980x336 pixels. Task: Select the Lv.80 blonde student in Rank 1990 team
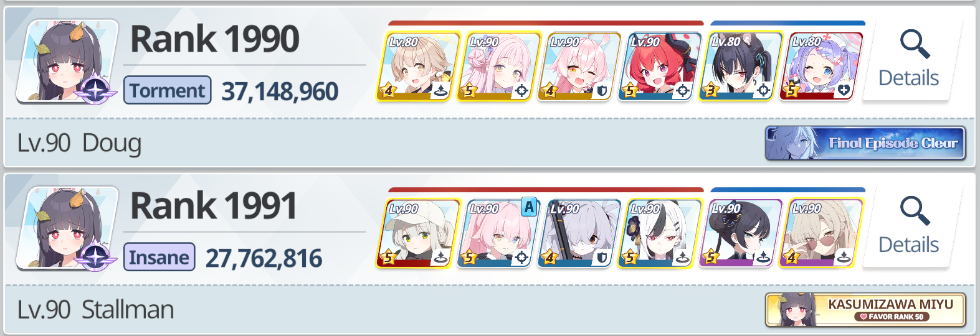(x=418, y=66)
